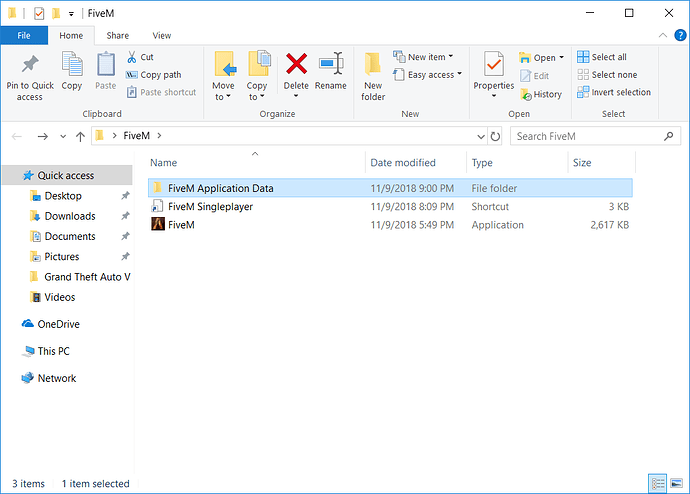Click the refresh icon beside address bar
This screenshot has width=690, height=494.
pos(495,136)
